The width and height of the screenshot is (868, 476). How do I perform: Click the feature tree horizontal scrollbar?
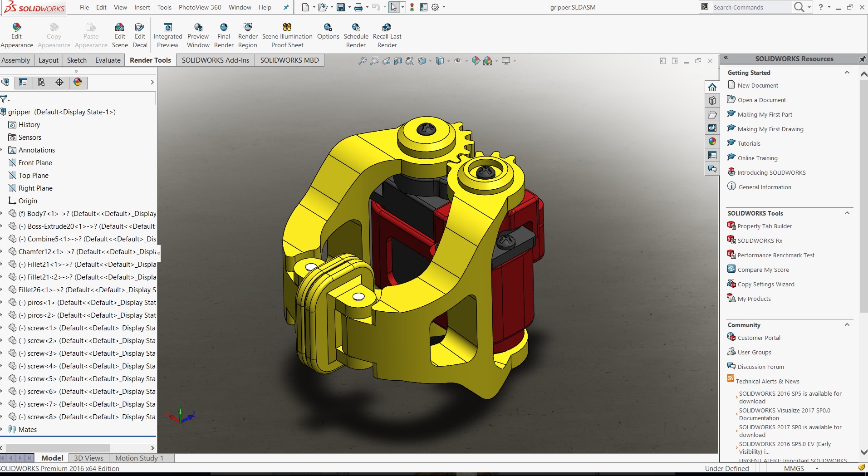coord(57,448)
